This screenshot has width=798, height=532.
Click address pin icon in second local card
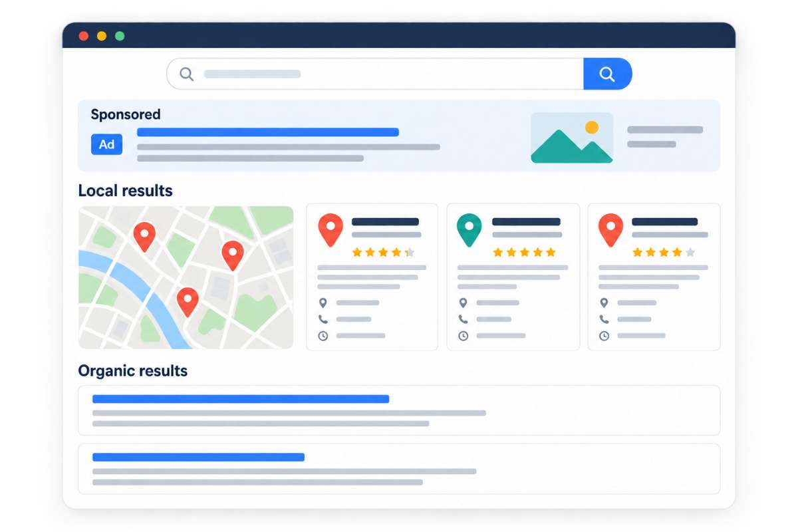464,303
